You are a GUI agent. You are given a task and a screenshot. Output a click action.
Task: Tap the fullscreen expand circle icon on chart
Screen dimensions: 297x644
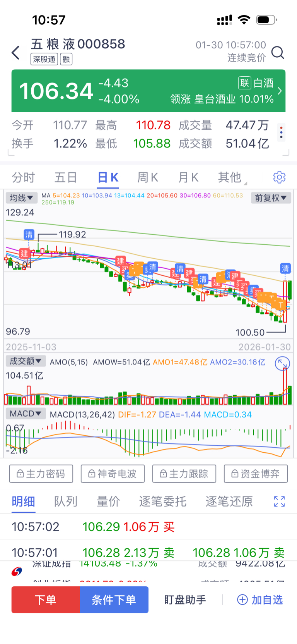[x=282, y=363]
